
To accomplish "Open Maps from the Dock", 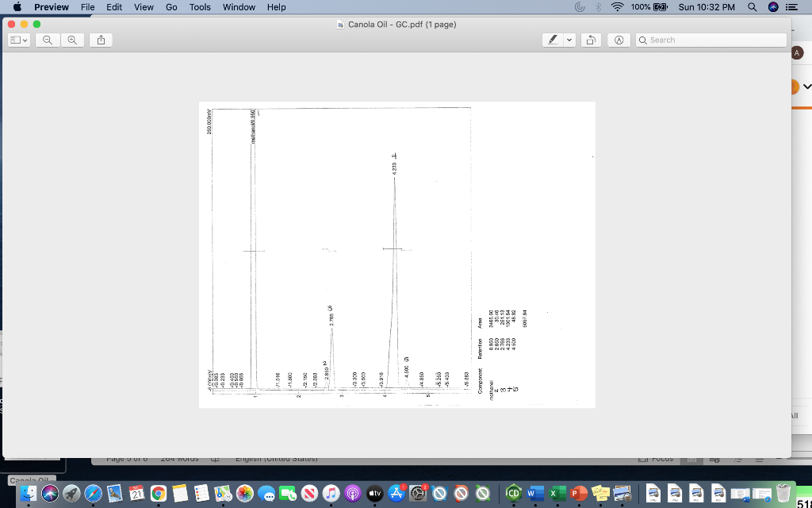I will [x=223, y=493].
